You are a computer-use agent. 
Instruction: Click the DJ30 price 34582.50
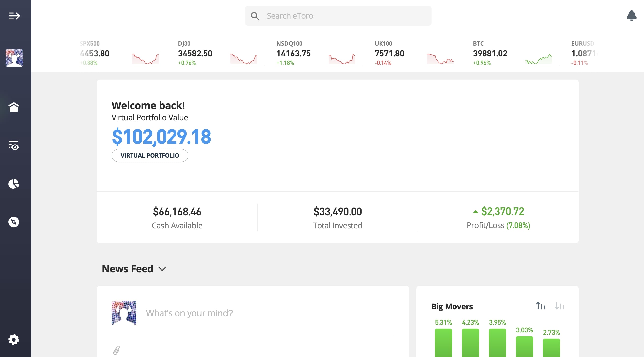point(195,54)
